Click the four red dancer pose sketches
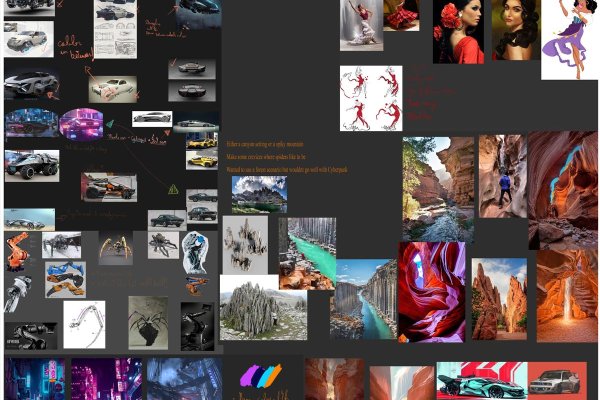600x400 pixels. click(x=370, y=98)
